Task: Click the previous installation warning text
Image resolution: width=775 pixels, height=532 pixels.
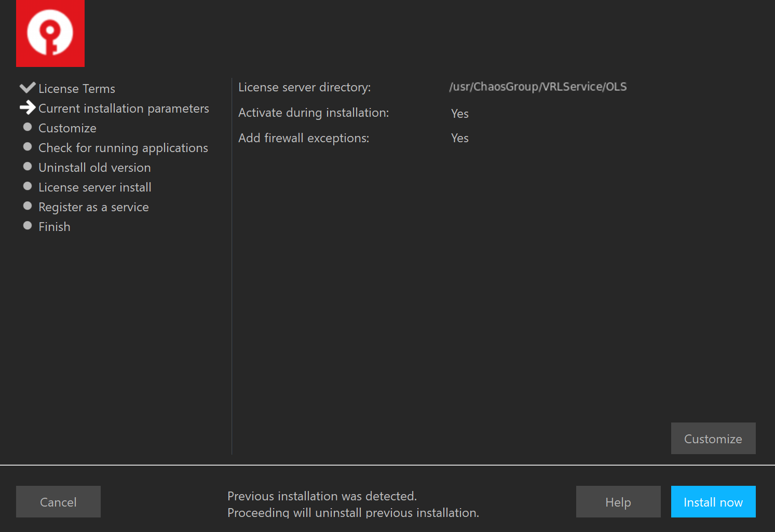Action: [353, 504]
